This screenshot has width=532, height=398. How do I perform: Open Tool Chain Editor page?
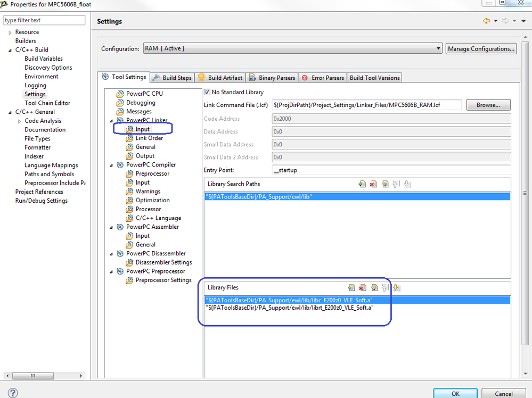coord(47,103)
